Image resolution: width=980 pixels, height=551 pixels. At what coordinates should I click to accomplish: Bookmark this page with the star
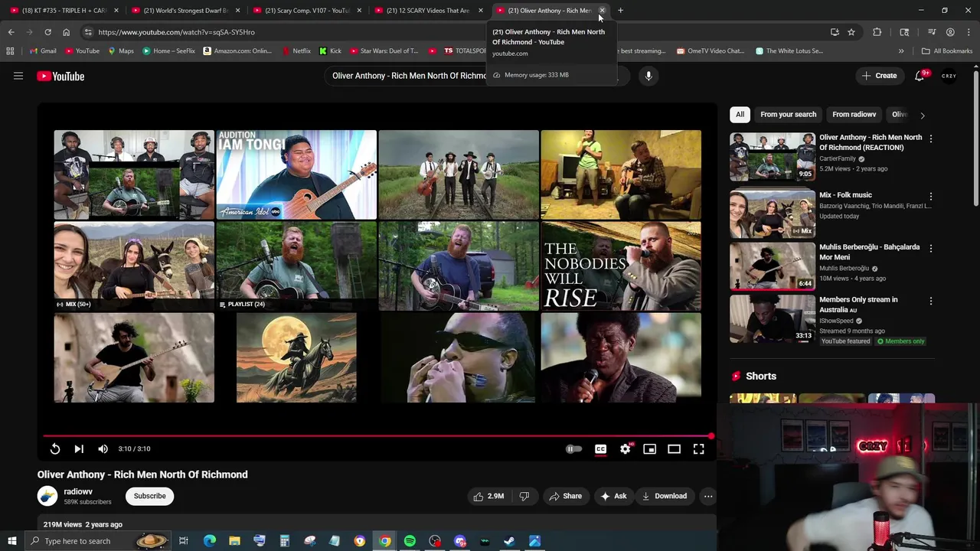coord(851,32)
